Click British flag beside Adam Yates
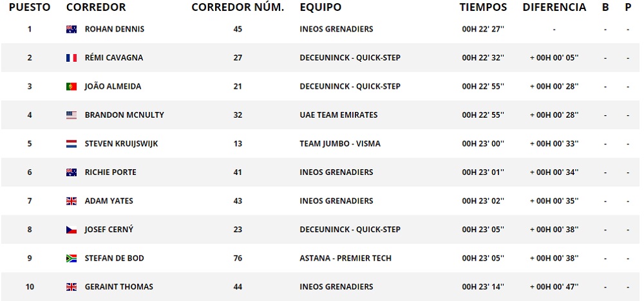 (71, 201)
